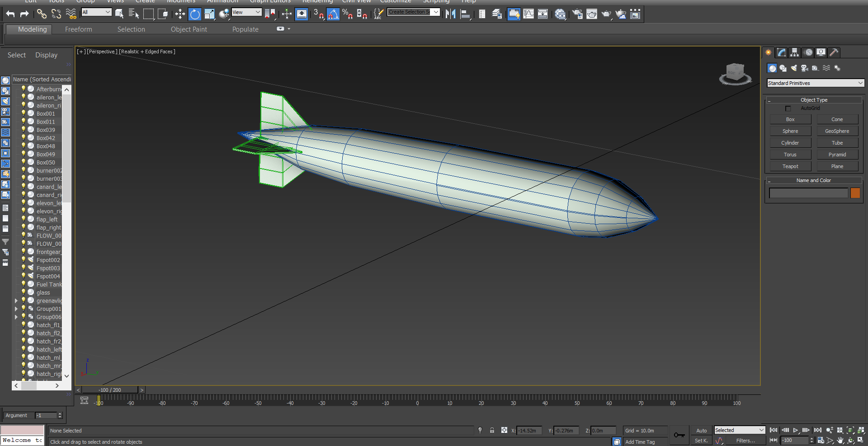The image size is (868, 446).
Task: Collapse the Object Type rollout
Action: pyautogui.click(x=814, y=100)
